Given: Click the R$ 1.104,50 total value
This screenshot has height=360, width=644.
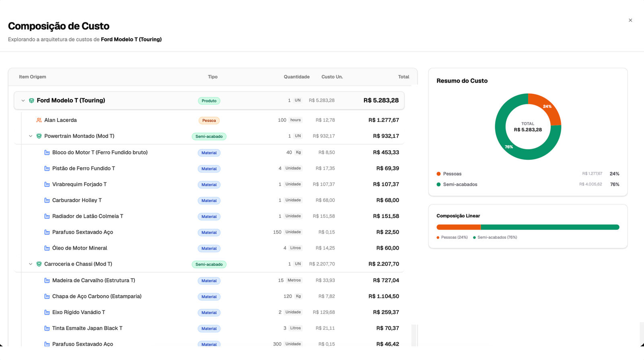Looking at the screenshot, I should (x=384, y=296).
